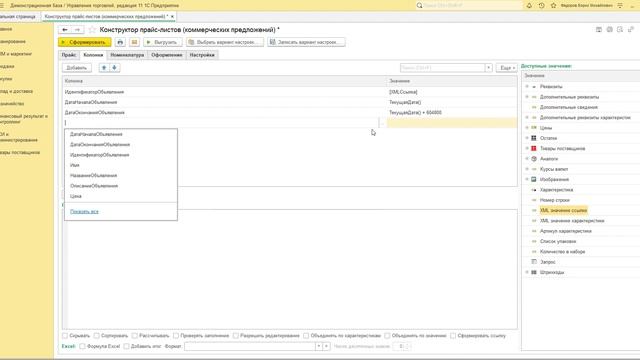Image resolution: width=640 pixels, height=360 pixels.
Task: Toggle Объединять по значению checkbox
Action: click(x=387, y=336)
